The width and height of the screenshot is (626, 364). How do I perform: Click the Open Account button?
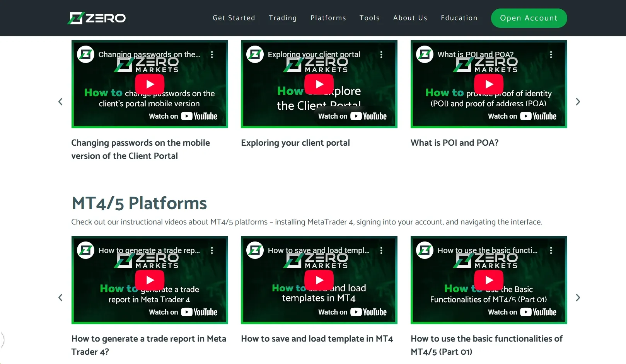[x=529, y=18]
